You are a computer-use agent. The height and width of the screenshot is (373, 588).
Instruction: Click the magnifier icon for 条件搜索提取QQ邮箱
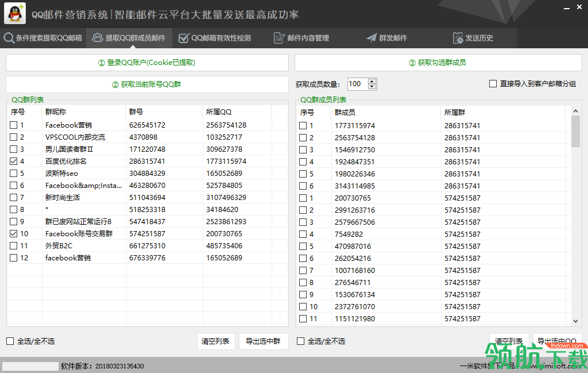point(9,38)
